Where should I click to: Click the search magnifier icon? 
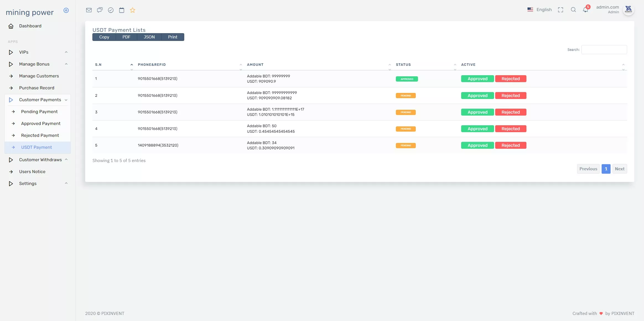(x=573, y=10)
